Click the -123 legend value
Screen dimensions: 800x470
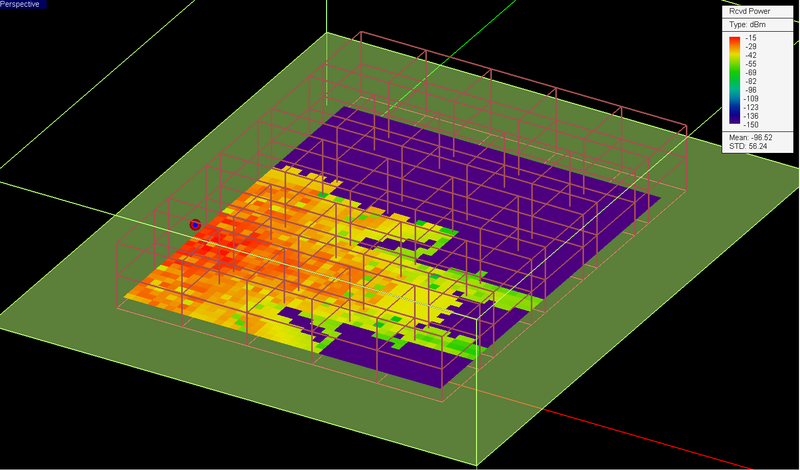point(752,107)
